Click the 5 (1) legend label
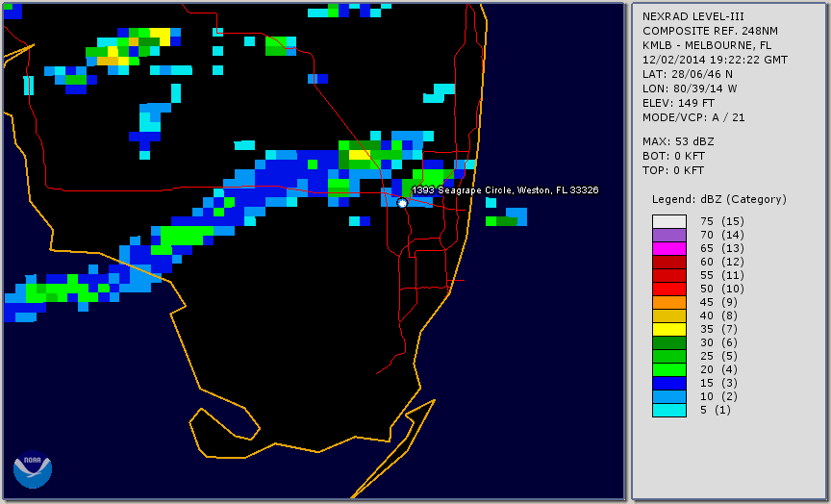 (715, 410)
